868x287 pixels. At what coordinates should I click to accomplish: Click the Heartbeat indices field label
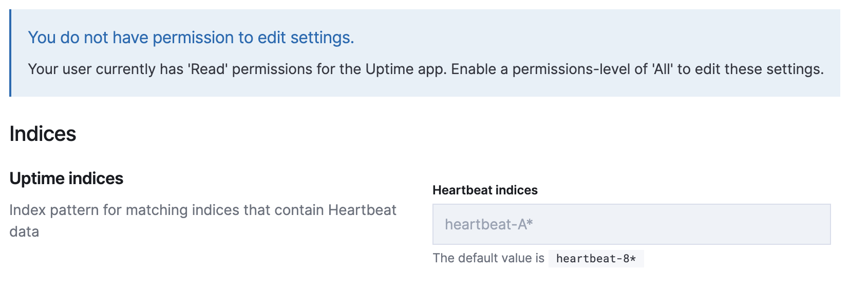tap(485, 190)
